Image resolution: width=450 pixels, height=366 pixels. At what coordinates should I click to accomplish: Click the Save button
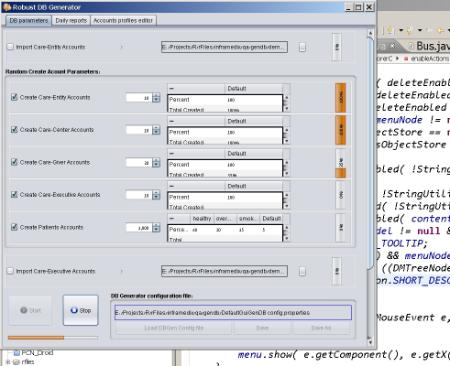point(262,328)
